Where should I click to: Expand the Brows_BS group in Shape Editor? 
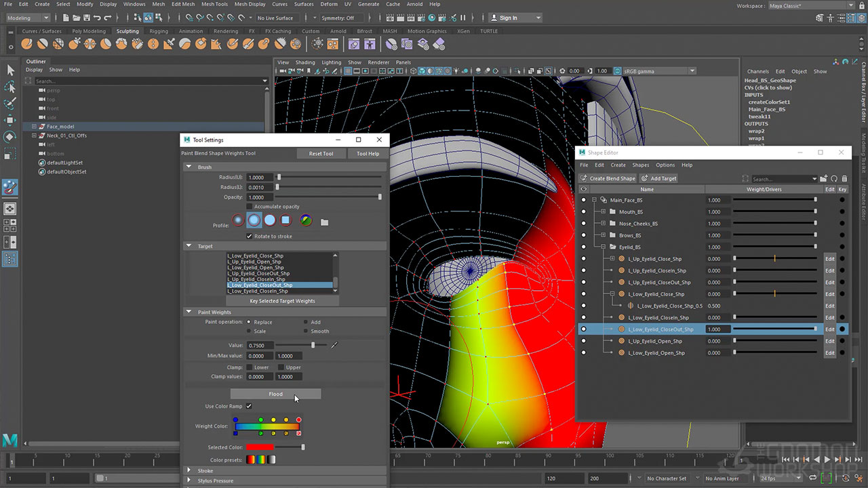603,235
